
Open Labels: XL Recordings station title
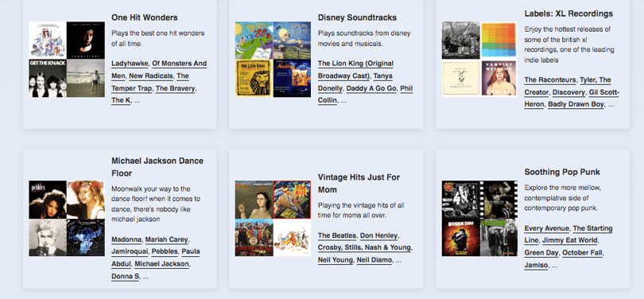pyautogui.click(x=568, y=14)
